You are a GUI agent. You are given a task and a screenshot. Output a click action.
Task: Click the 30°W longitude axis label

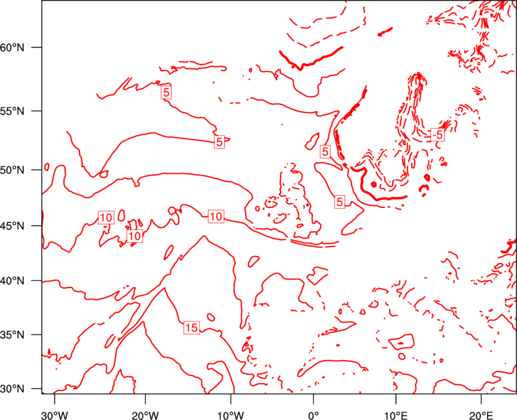[x=54, y=415]
